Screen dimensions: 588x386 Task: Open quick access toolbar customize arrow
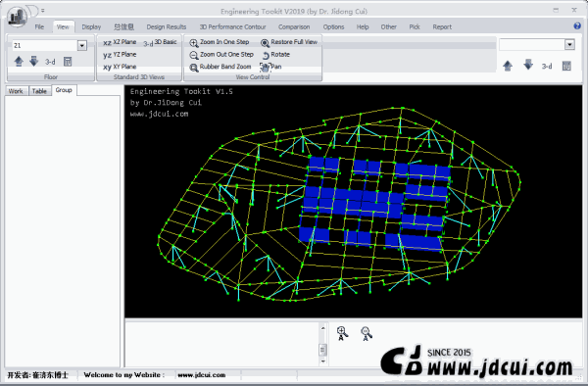coord(43,11)
